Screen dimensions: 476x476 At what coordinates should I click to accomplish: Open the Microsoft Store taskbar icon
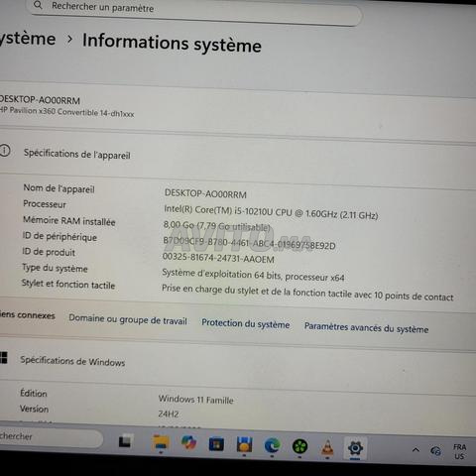pos(216,444)
